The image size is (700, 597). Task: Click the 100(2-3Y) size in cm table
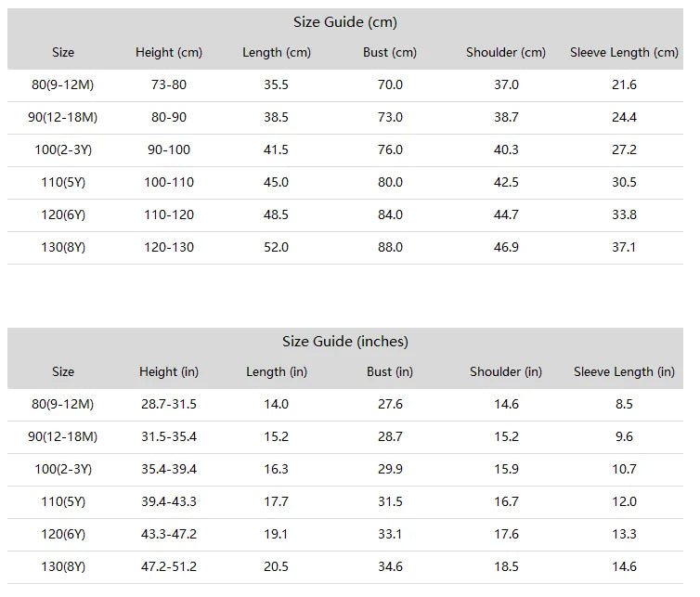tap(63, 149)
